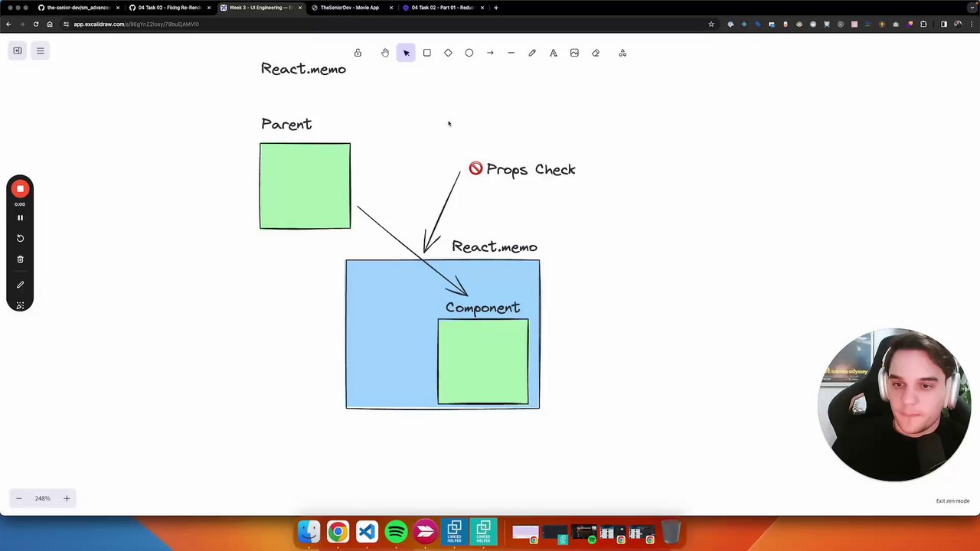Open the Trash in the dock

click(671, 531)
